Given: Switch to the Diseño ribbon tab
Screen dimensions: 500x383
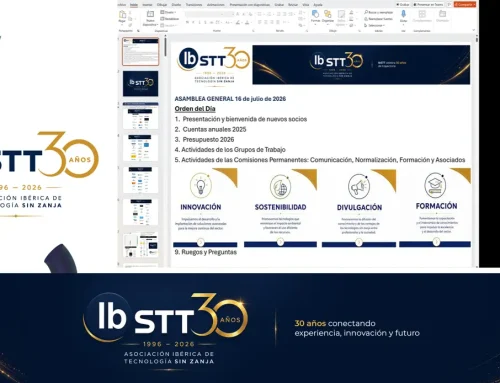Looking at the screenshot, I should pyautogui.click(x=176, y=5).
